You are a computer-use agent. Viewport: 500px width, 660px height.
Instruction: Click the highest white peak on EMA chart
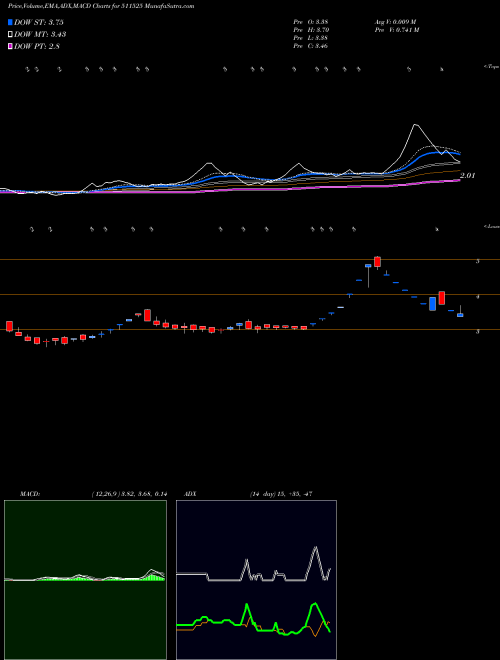pos(416,125)
